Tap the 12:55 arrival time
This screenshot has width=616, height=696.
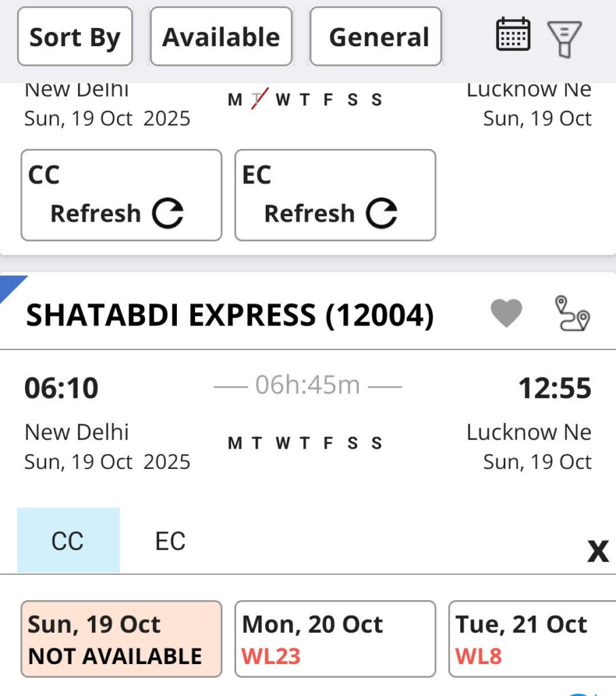click(x=554, y=388)
